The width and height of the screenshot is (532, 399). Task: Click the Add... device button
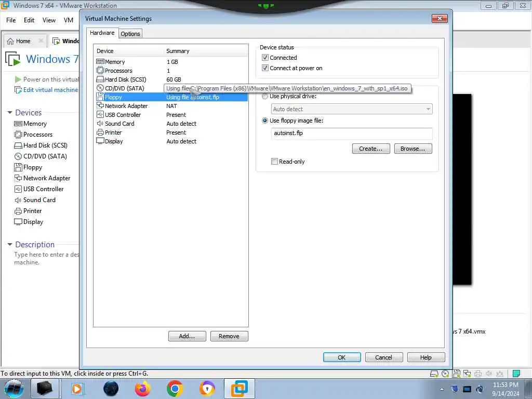pyautogui.click(x=187, y=336)
